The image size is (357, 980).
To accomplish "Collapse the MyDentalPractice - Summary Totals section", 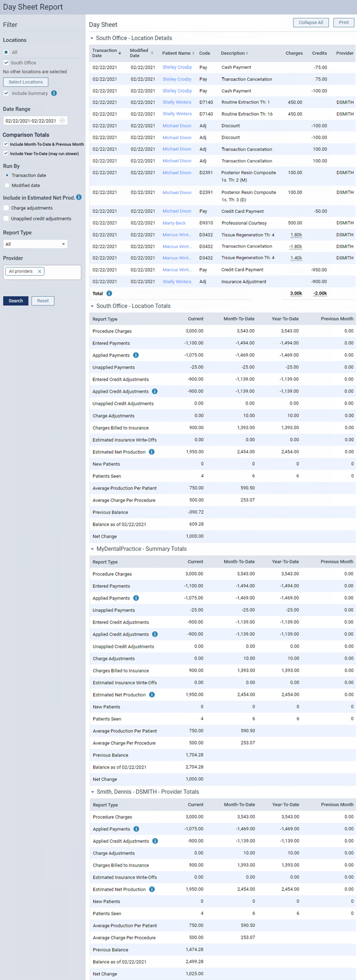I will 92,549.
